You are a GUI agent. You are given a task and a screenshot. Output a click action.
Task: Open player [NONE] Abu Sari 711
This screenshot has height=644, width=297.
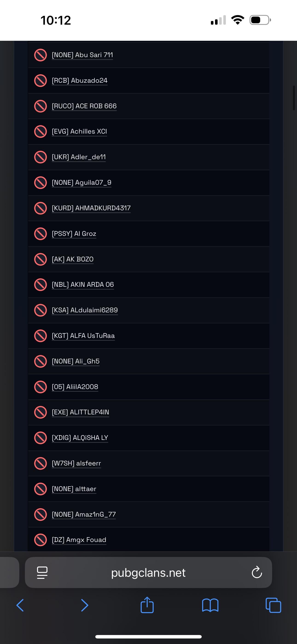pos(82,55)
